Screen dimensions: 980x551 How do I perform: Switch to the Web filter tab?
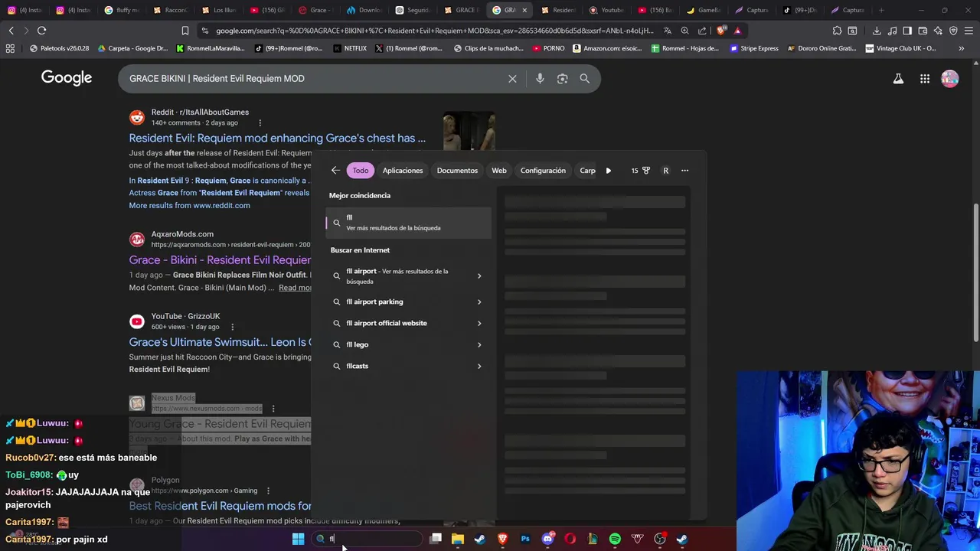click(499, 171)
